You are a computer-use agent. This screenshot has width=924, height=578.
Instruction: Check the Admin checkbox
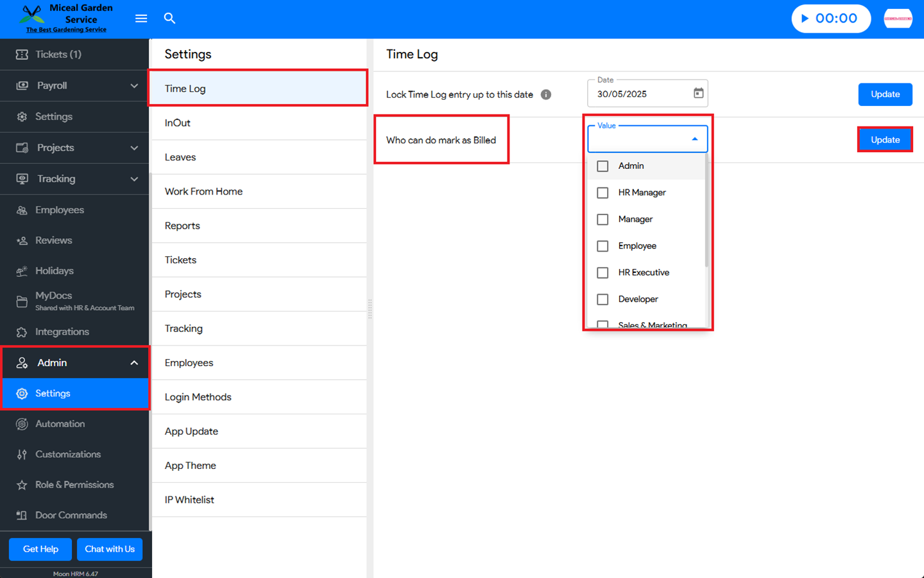point(603,166)
